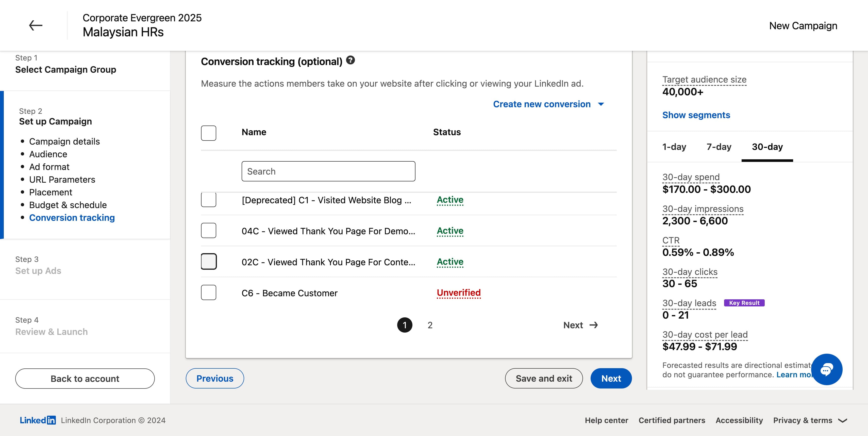Click the conversion Search input field
868x436 pixels.
tap(328, 171)
